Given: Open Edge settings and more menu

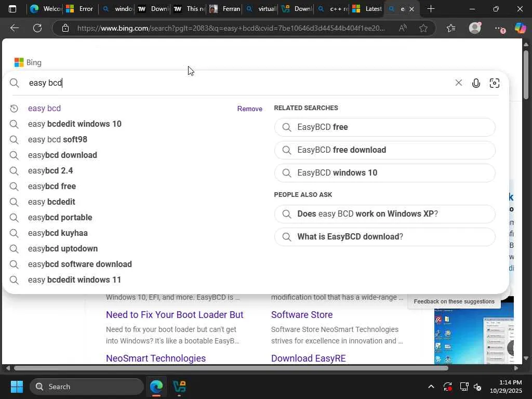Looking at the screenshot, I should coord(498,28).
